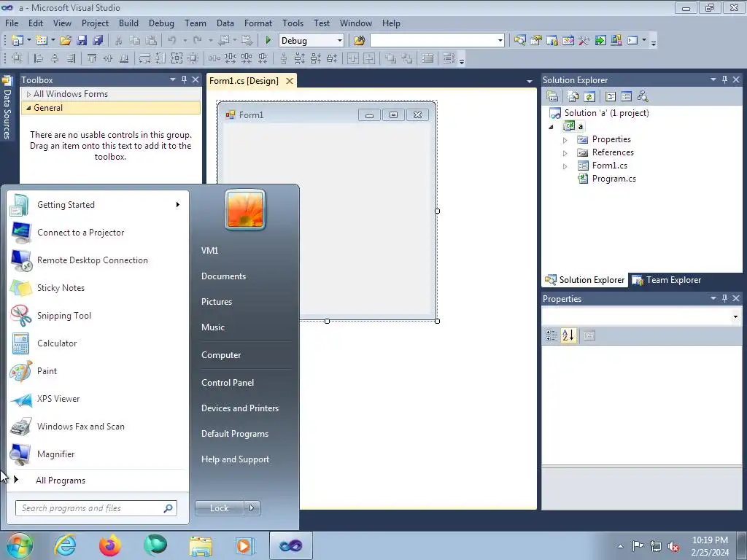This screenshot has width=747, height=560.
Task: Open the Find combo box dropdown arrow
Action: pos(500,41)
